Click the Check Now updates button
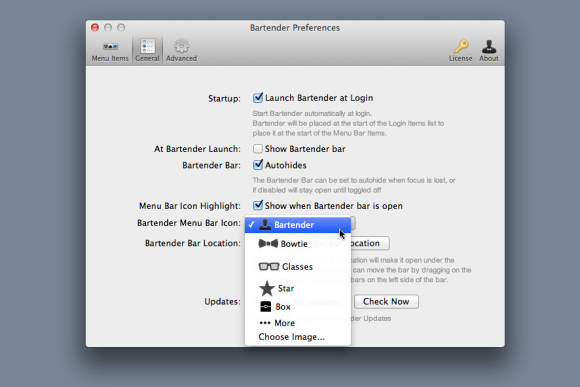Viewport: 580px width, 387px height. [x=386, y=302]
